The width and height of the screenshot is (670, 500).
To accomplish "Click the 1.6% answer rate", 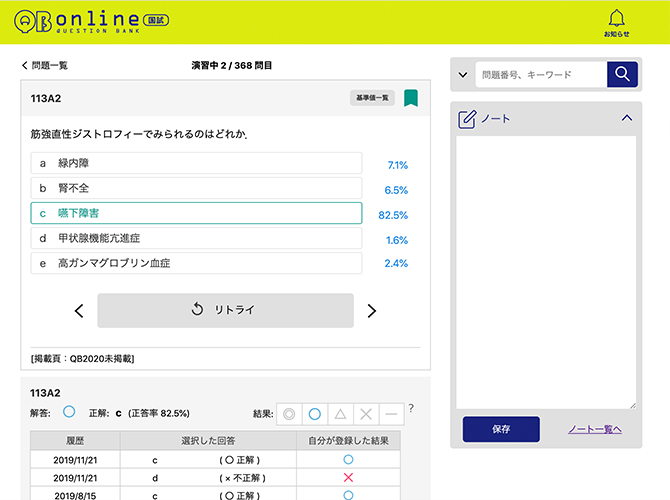I will point(397,241).
